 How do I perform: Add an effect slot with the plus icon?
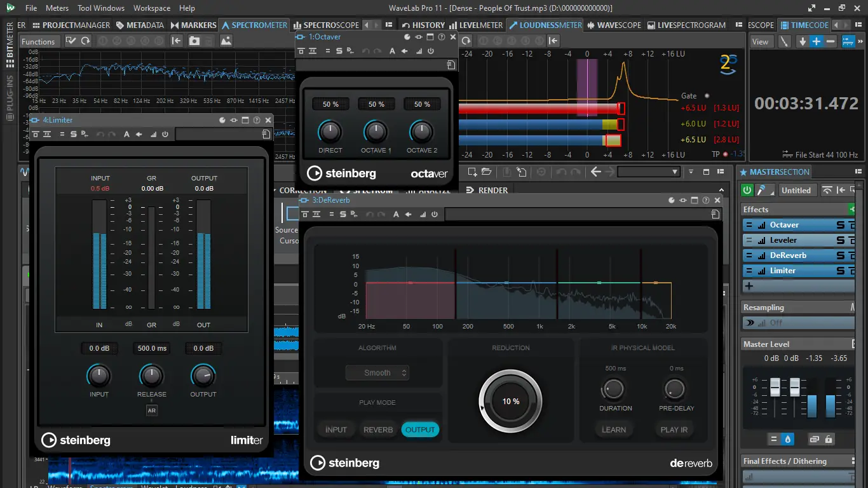749,286
